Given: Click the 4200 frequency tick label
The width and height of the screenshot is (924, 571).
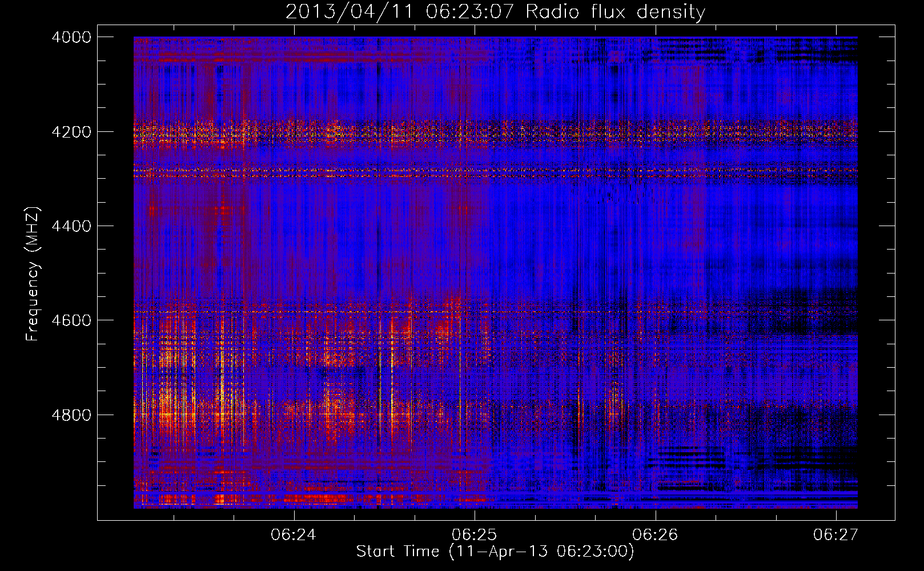Looking at the screenshot, I should [x=71, y=132].
